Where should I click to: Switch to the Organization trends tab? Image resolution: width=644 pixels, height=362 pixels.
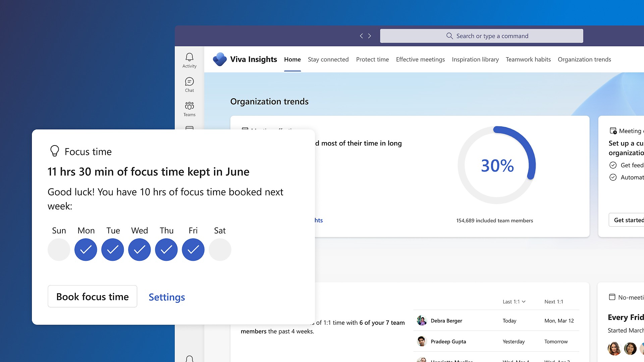[x=584, y=59]
